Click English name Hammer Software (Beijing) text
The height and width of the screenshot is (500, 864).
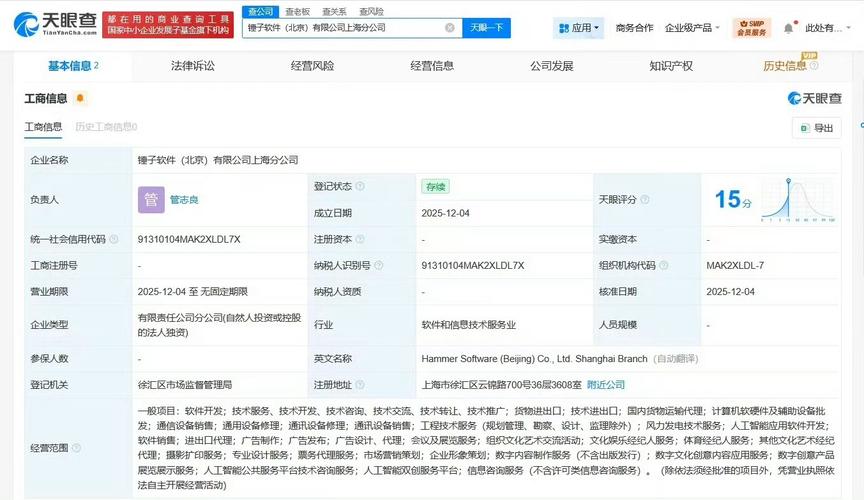pos(534,358)
